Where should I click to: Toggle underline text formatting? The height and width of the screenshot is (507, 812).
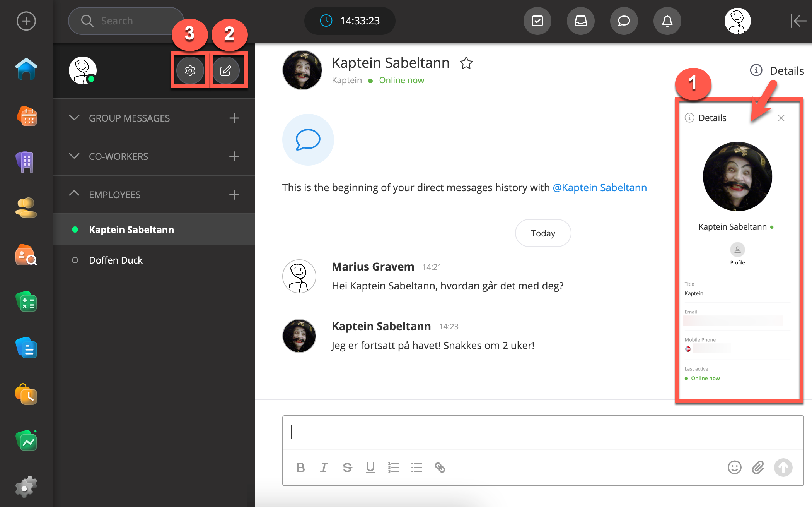pyautogui.click(x=370, y=468)
